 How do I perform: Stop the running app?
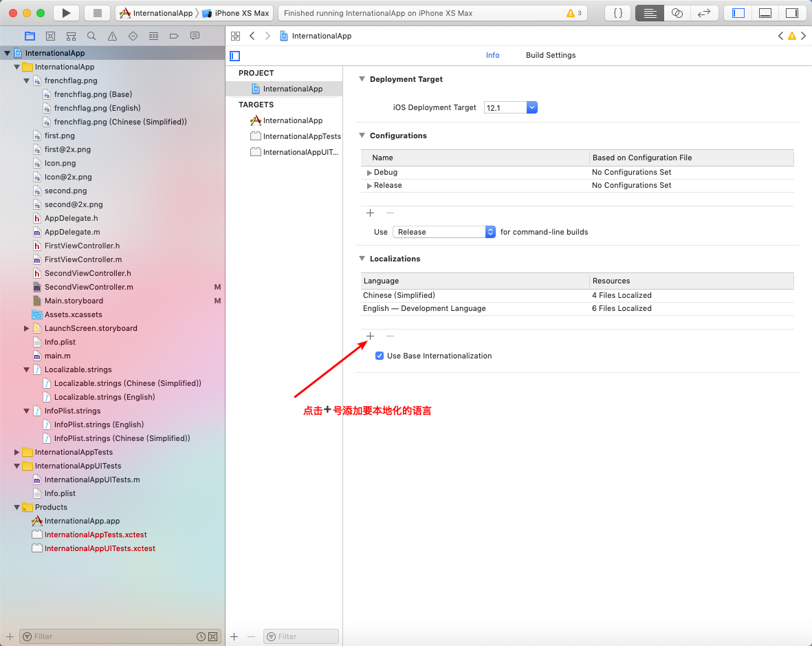coord(97,13)
